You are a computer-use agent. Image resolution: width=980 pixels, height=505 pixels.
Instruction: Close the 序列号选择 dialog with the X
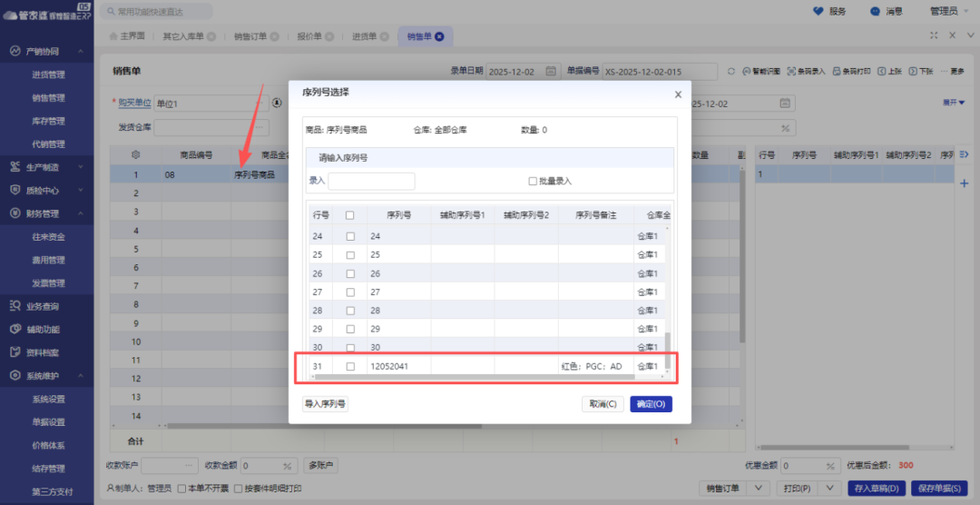(x=678, y=94)
